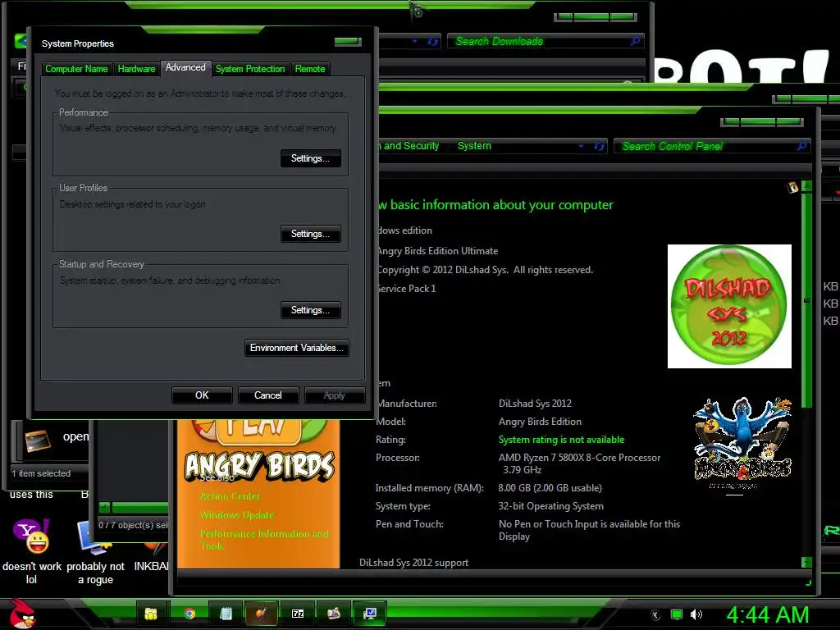Open the Remote tab
Viewport: 840px width, 630px height.
[x=310, y=69]
